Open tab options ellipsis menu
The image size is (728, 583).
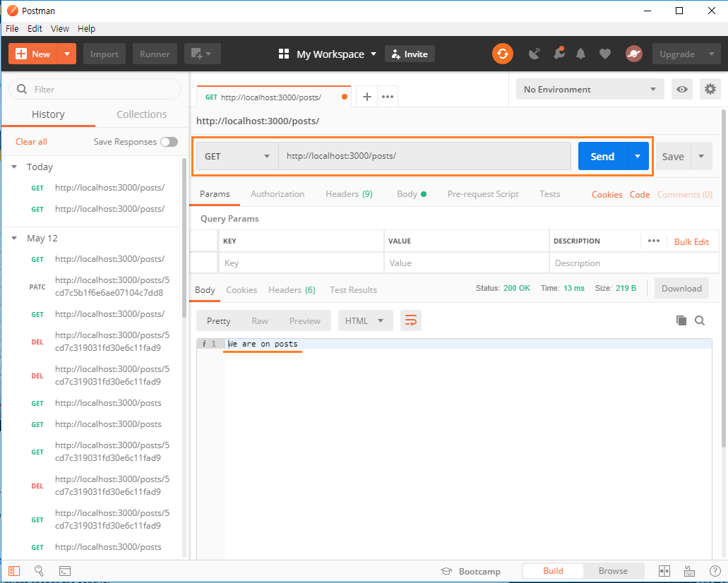point(388,97)
